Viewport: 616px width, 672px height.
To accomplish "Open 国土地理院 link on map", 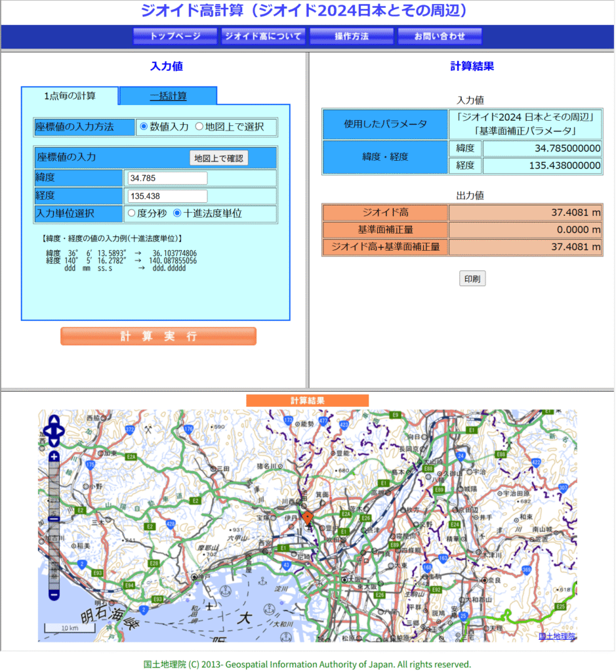I will point(556,636).
